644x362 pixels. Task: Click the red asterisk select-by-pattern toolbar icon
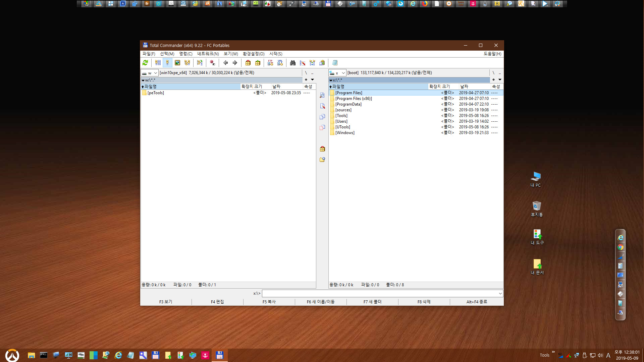pos(213,63)
